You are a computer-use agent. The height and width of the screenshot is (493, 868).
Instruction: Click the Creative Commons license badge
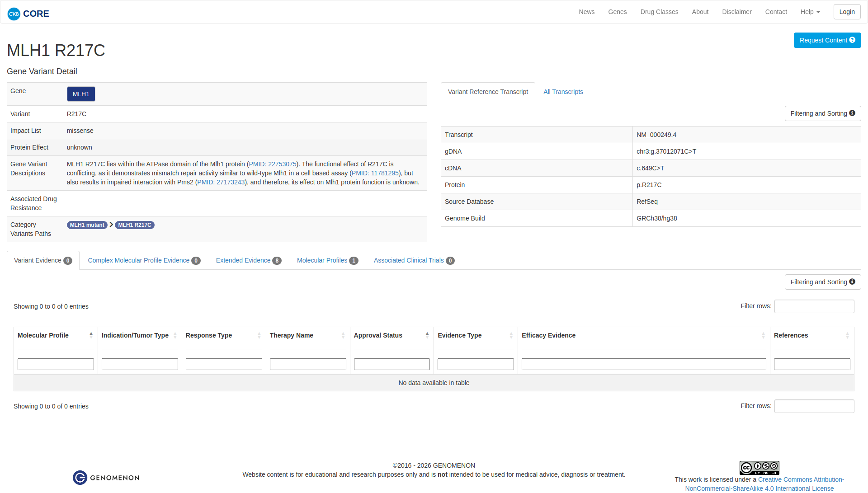click(759, 468)
